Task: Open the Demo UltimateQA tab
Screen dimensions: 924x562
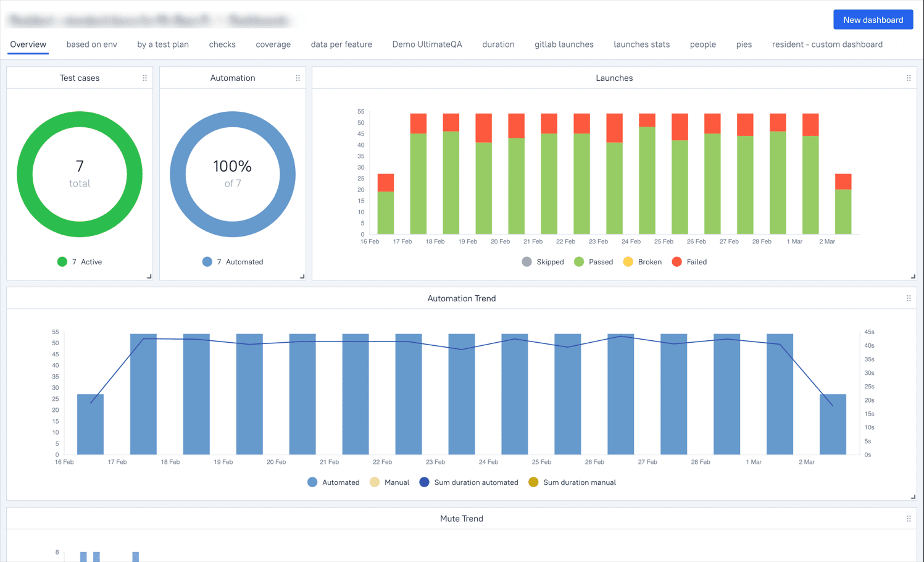Action: (427, 44)
